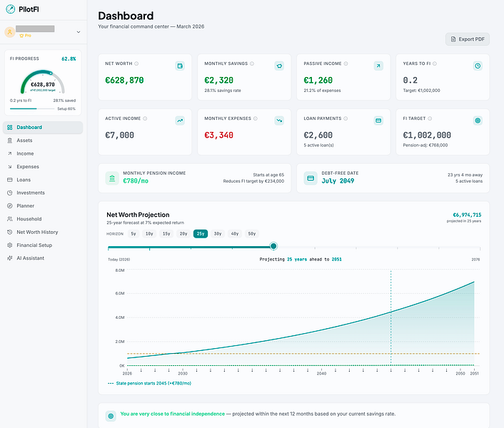Click the Export PDF button
The width and height of the screenshot is (504, 428).
click(468, 39)
